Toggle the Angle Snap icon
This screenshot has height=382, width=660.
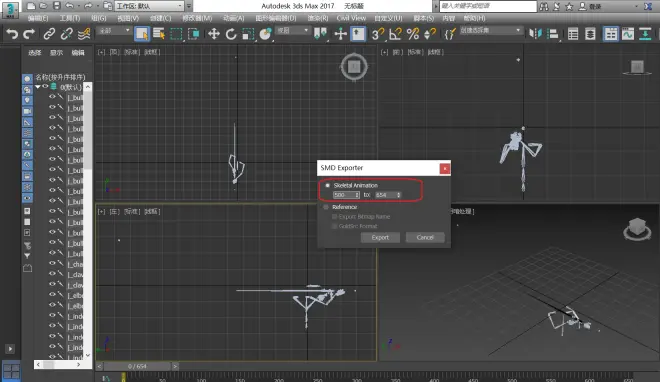[395, 34]
